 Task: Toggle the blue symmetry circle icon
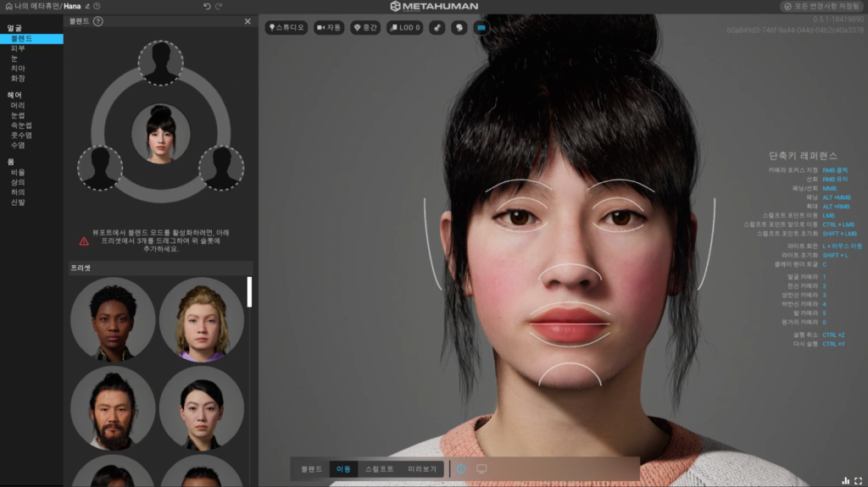[x=461, y=468]
